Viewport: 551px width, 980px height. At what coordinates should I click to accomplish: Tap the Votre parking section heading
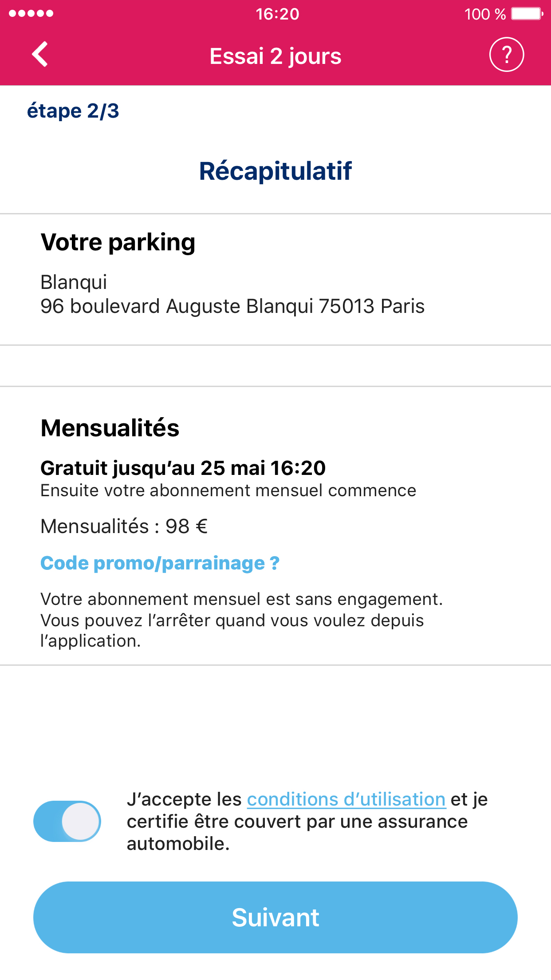118,242
